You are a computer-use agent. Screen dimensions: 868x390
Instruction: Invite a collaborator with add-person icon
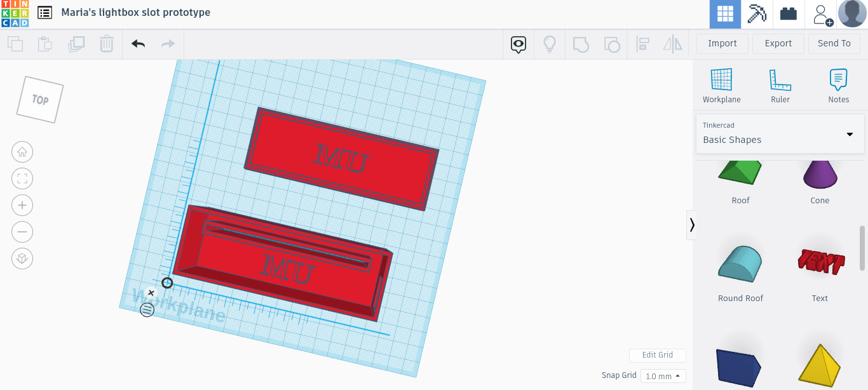[822, 14]
